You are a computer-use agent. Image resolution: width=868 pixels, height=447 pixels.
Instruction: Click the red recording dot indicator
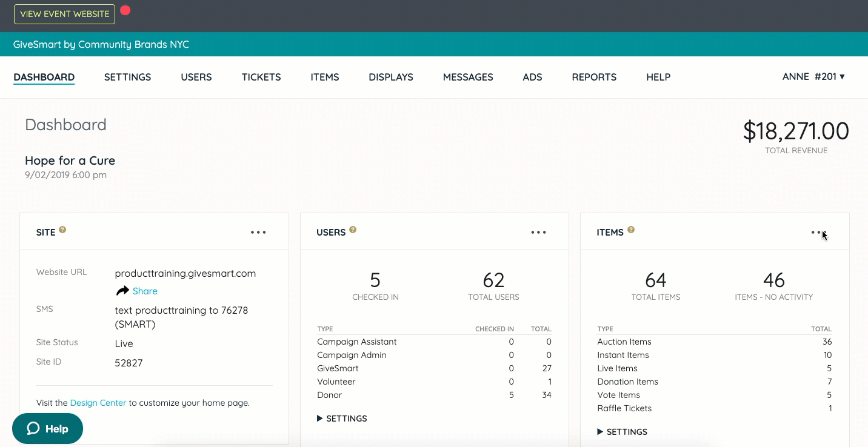[125, 10]
